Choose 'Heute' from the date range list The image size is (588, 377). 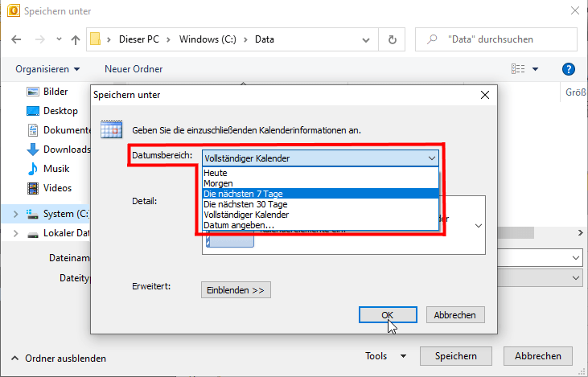(x=216, y=173)
